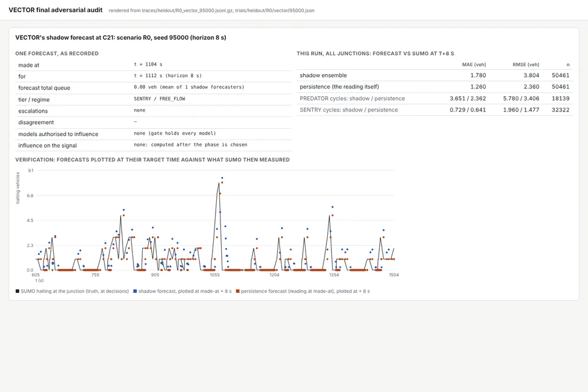Click the "halting vehicles" y-axis label
Viewport: 588px width, 392px height.
[x=18, y=188]
